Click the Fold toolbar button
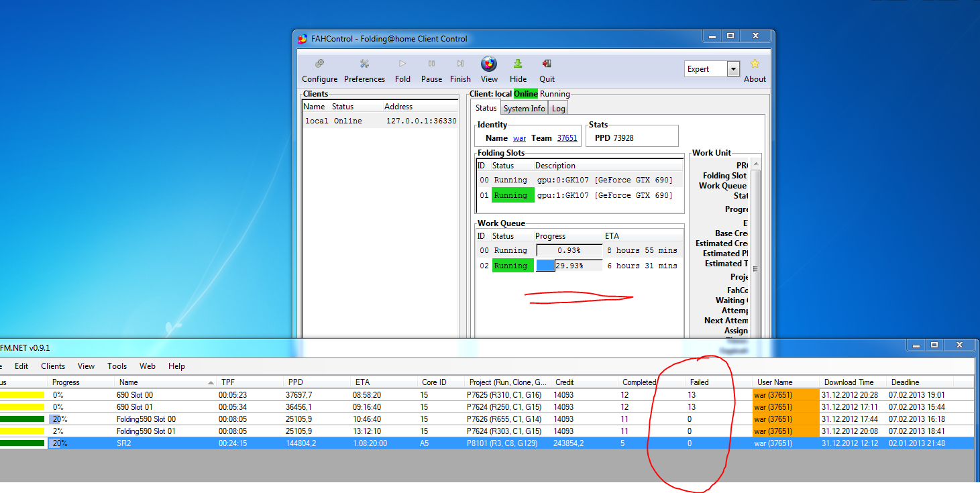980x493 pixels. 402,70
